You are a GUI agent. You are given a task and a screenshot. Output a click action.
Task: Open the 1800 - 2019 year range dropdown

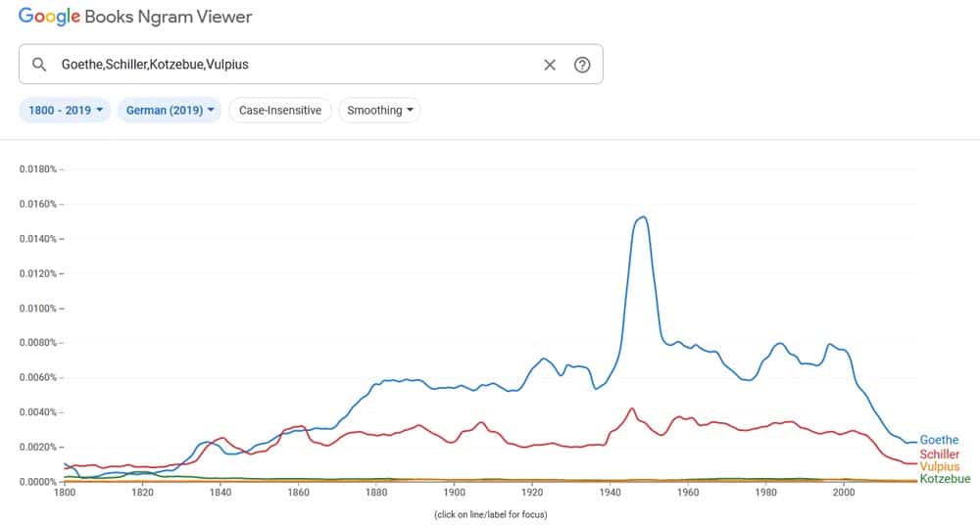(67, 111)
